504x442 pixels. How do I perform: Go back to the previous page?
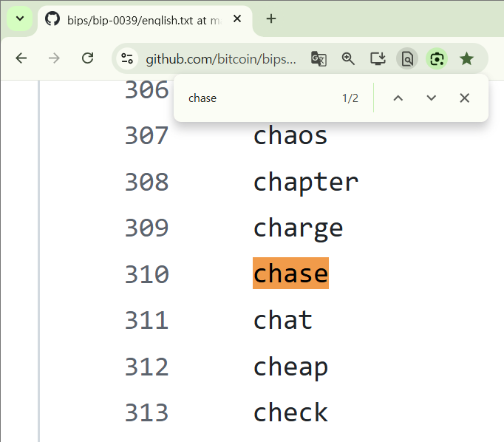(21, 58)
